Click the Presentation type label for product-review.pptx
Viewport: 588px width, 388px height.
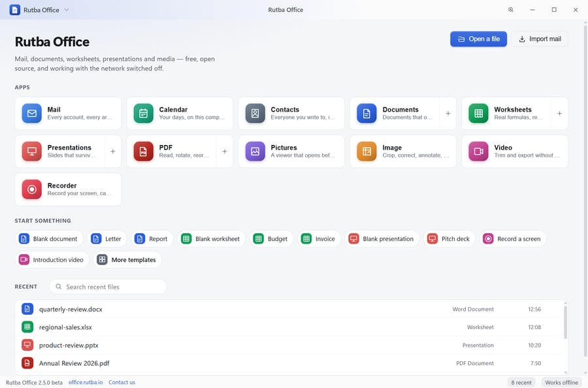click(x=478, y=346)
